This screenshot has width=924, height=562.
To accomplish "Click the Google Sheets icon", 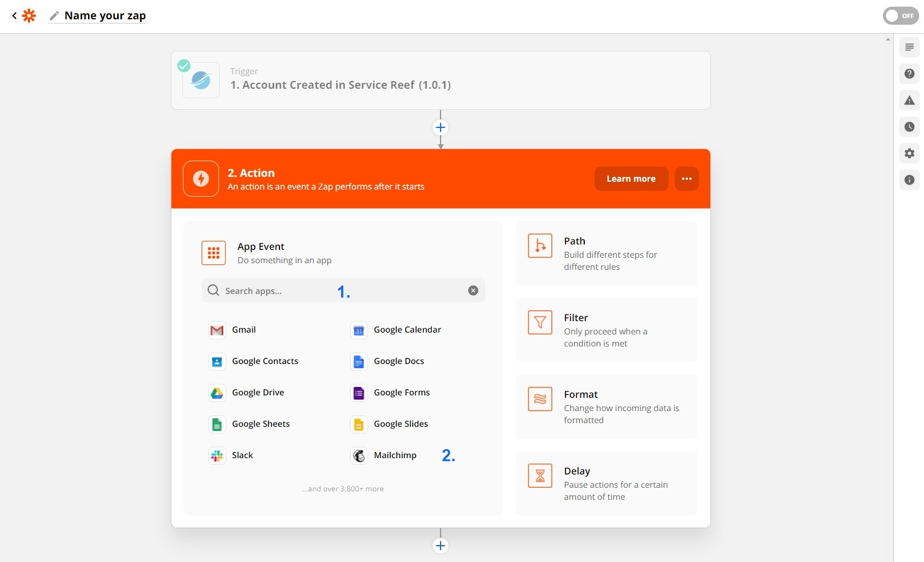I will [x=217, y=424].
